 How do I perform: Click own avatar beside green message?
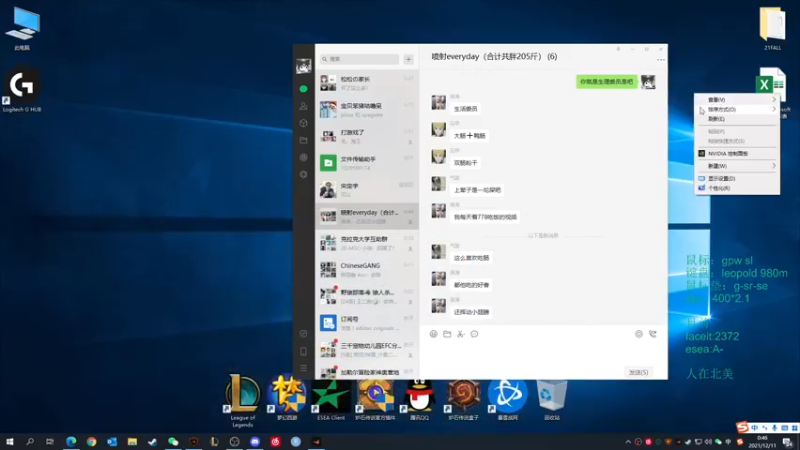point(648,82)
